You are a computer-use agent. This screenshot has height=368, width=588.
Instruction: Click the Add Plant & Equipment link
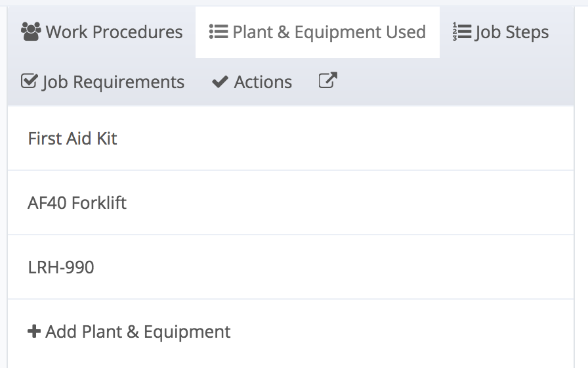(129, 332)
